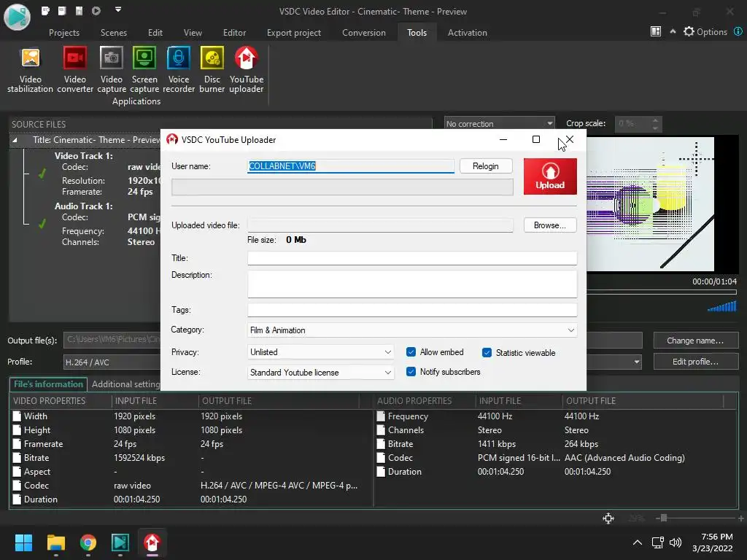Open the No correction dropdown
Viewport: 747px width, 560px height.
click(x=499, y=124)
